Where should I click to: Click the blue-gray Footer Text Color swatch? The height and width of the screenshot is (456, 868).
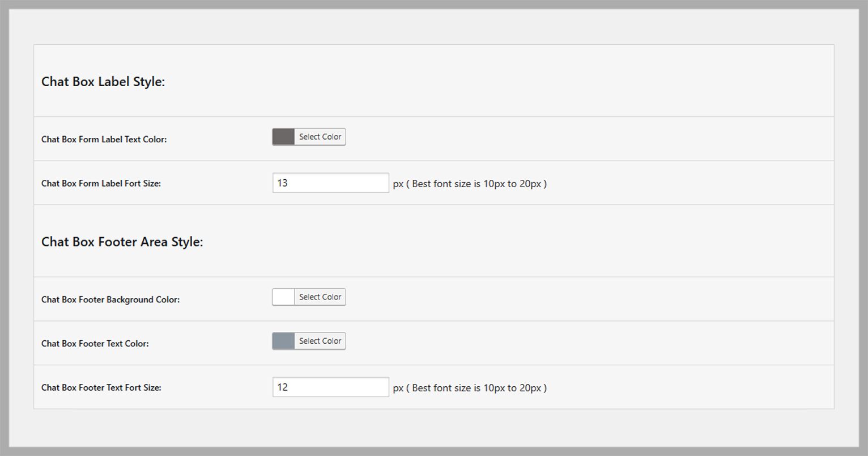283,341
